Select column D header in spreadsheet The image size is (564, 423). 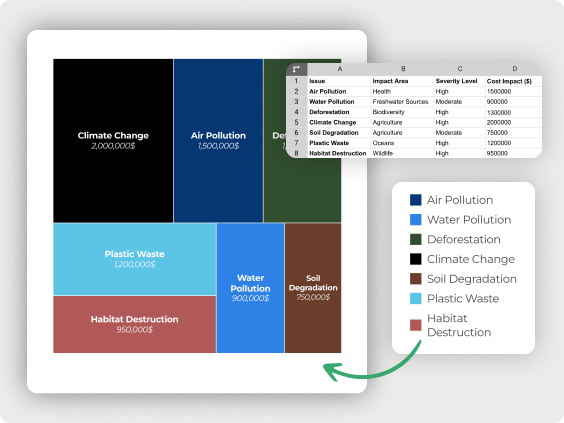[514, 69]
